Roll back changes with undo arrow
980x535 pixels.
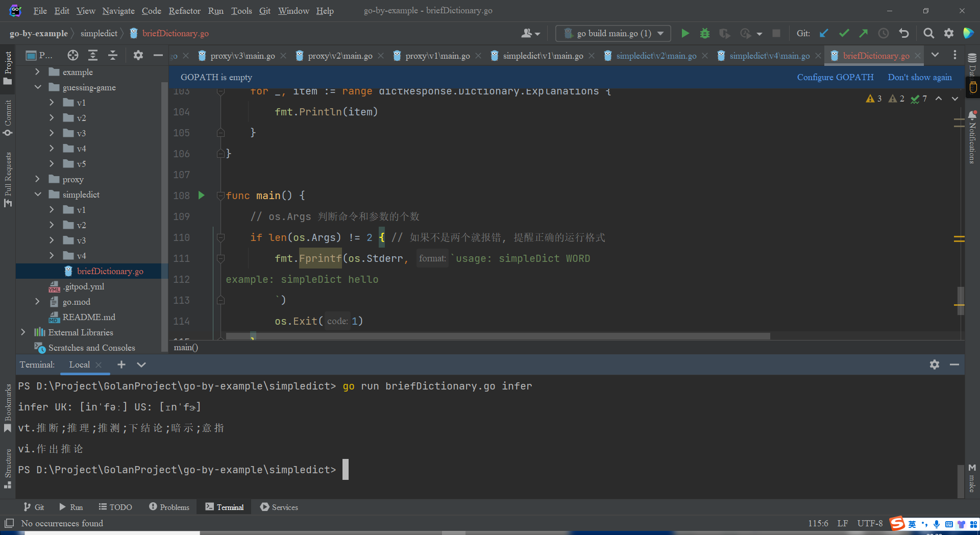tap(904, 34)
